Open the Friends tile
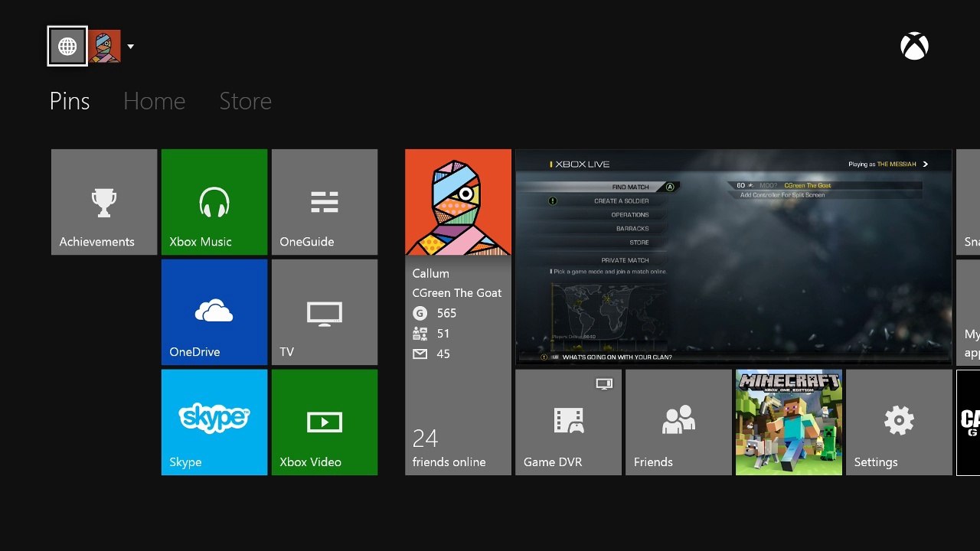 (678, 422)
